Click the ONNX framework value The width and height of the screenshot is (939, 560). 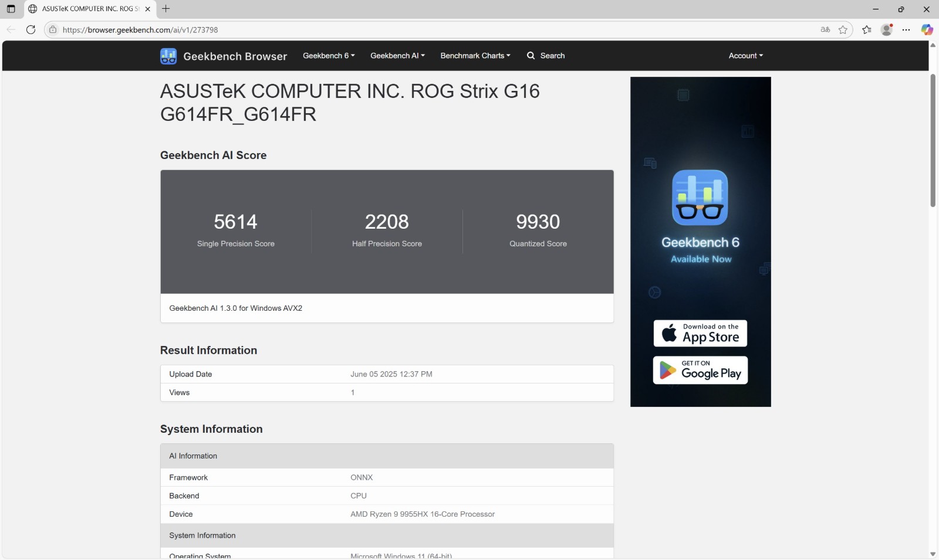[362, 478]
